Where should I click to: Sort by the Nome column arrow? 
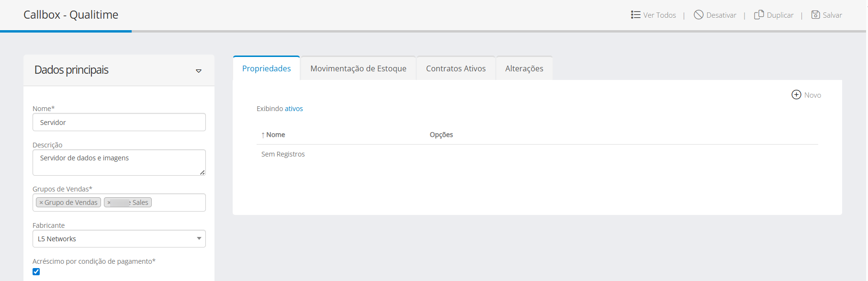click(263, 135)
